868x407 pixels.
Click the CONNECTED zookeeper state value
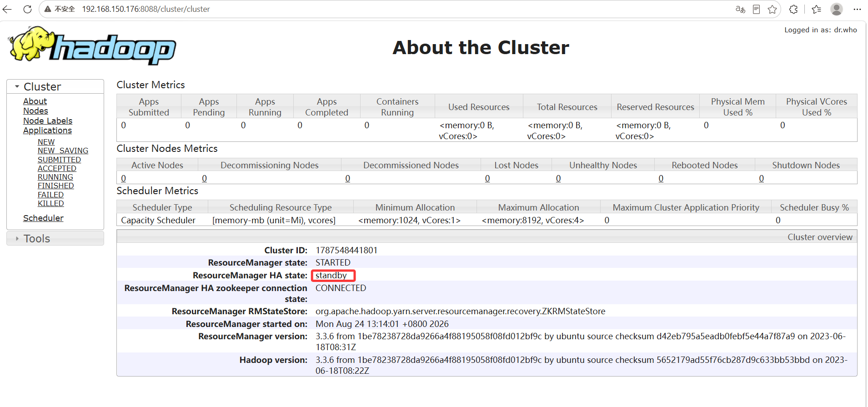(x=341, y=288)
